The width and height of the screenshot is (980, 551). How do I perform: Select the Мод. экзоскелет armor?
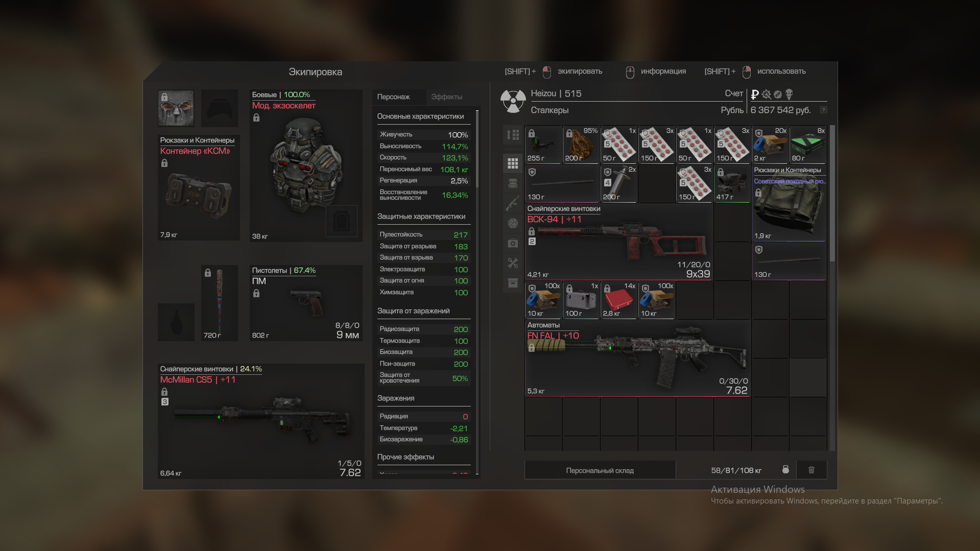[306, 165]
